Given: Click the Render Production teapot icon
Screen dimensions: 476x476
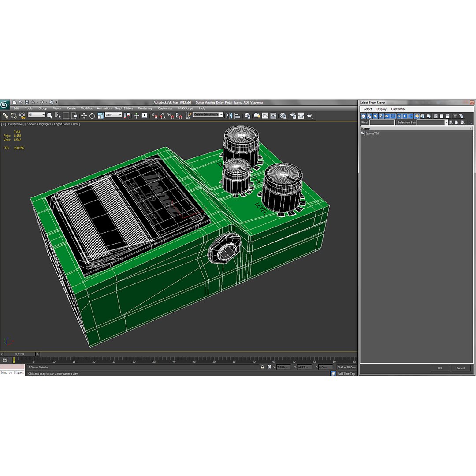Looking at the screenshot, I should pos(309,115).
